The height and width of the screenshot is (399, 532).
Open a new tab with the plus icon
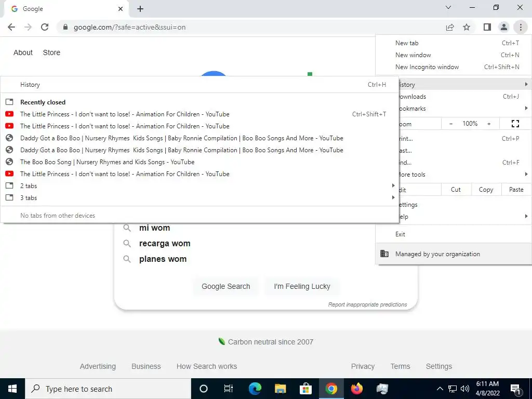coord(140,9)
